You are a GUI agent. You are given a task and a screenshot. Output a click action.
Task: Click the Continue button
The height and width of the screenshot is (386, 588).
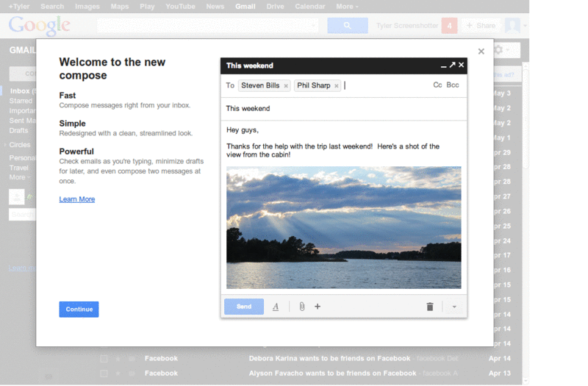point(79,310)
